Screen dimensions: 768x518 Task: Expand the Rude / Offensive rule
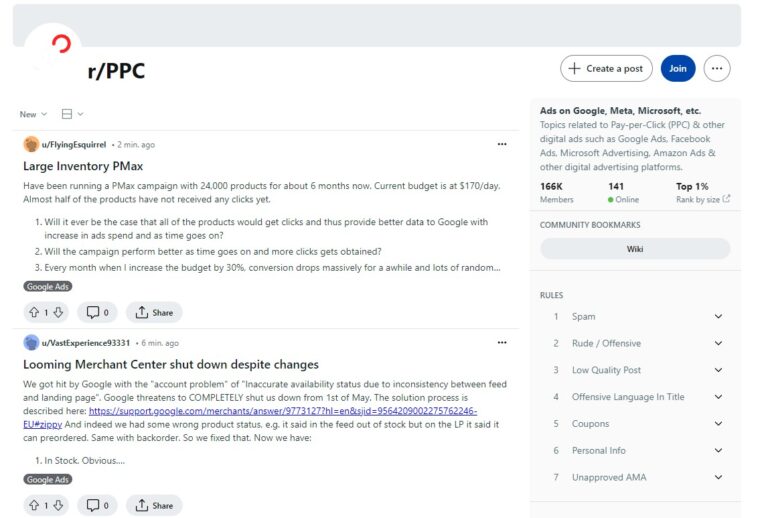[717, 343]
